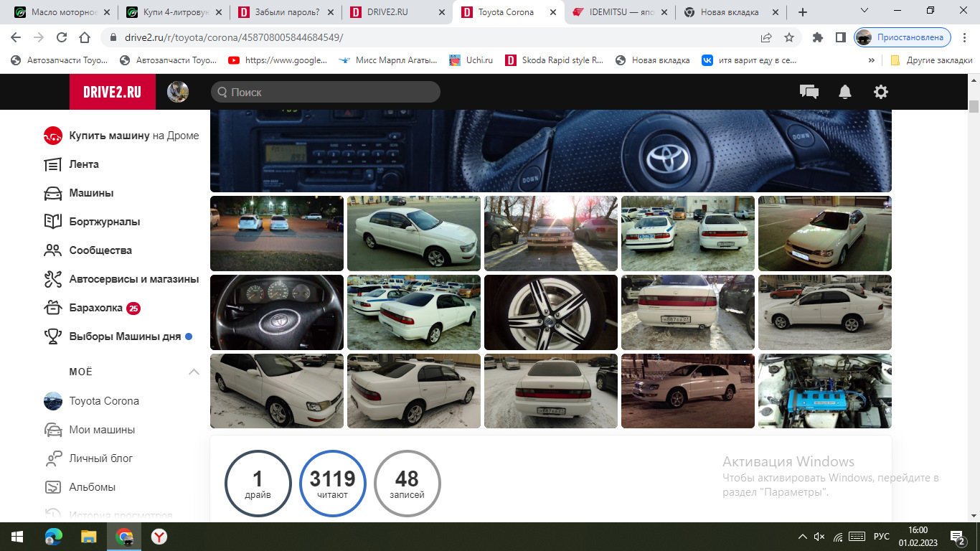This screenshot has width=980, height=551.
Task: Click the Бортжурналы book icon
Action: [52, 222]
